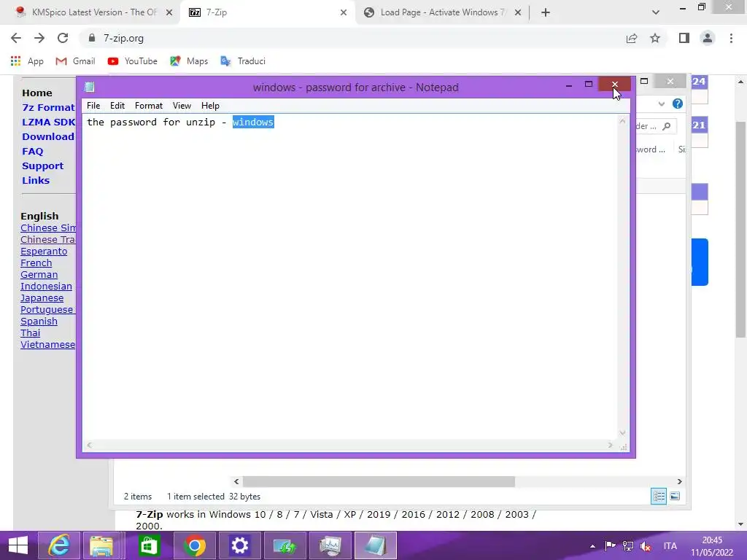Open the Windows Start button
This screenshot has width=747, height=560.
18,545
